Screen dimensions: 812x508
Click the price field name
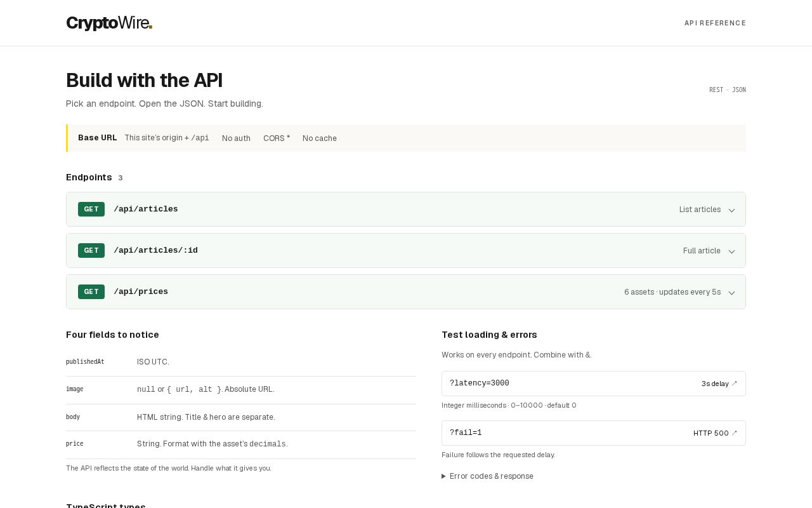(75, 444)
